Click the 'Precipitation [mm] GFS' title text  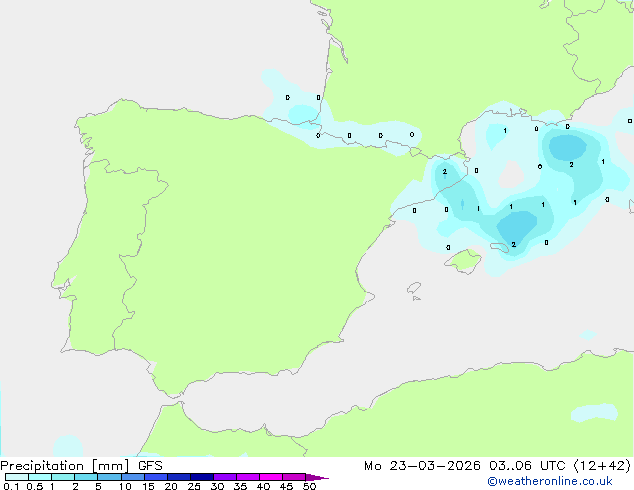tap(81, 466)
